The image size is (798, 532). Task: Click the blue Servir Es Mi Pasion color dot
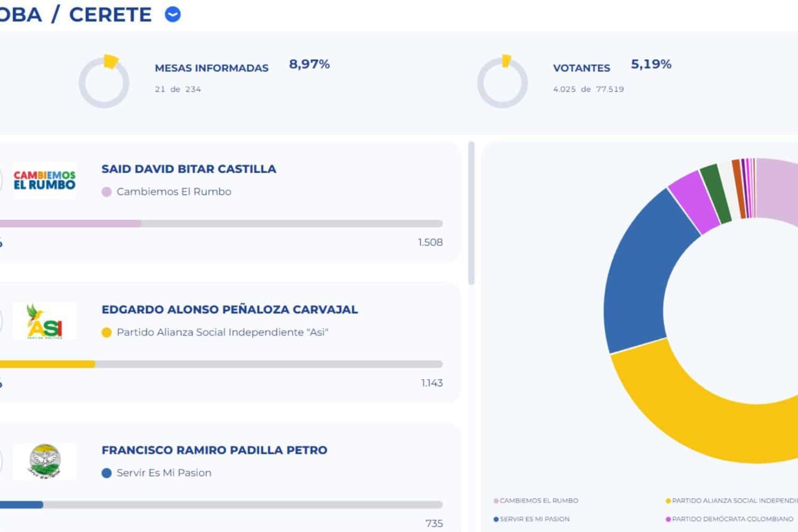106,473
